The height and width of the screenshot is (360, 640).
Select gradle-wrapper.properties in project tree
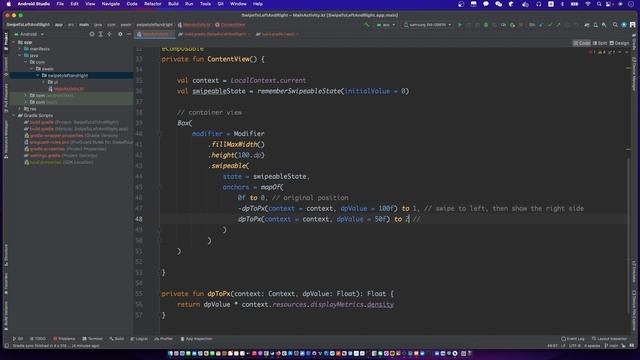tap(71, 136)
